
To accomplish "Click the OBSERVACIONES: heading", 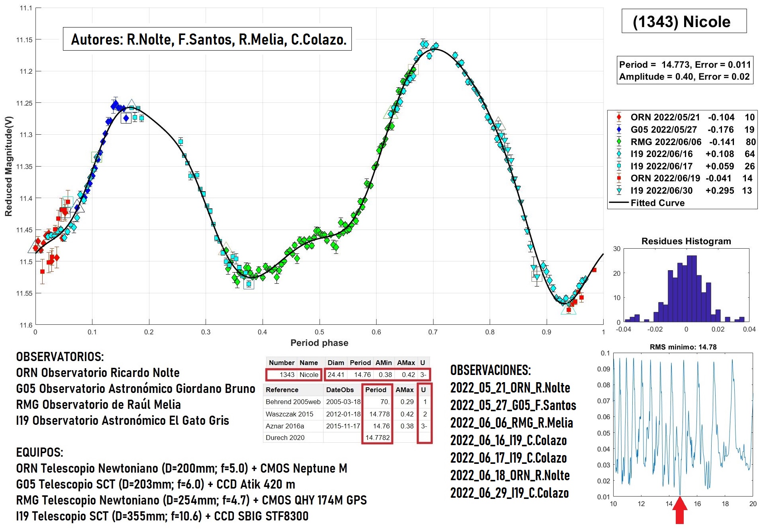I will tap(490, 370).
